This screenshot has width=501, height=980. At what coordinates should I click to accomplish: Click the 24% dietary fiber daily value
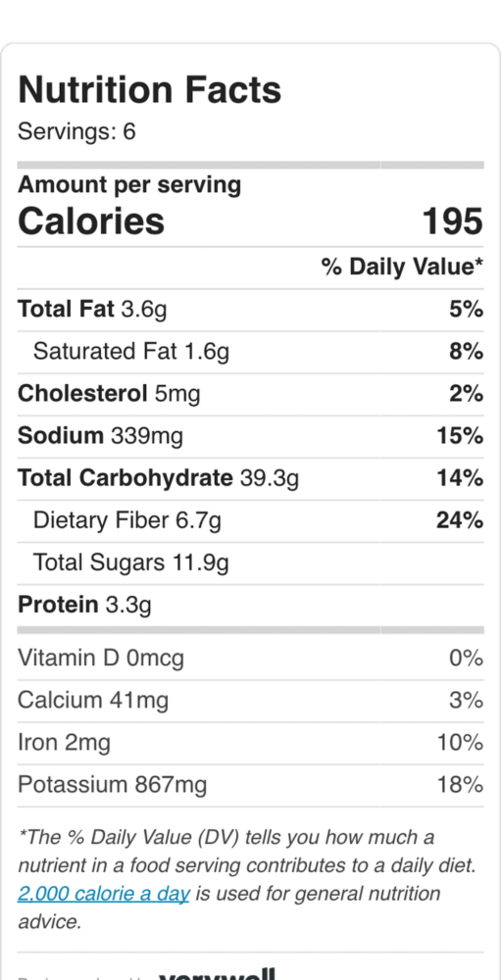coord(460,520)
